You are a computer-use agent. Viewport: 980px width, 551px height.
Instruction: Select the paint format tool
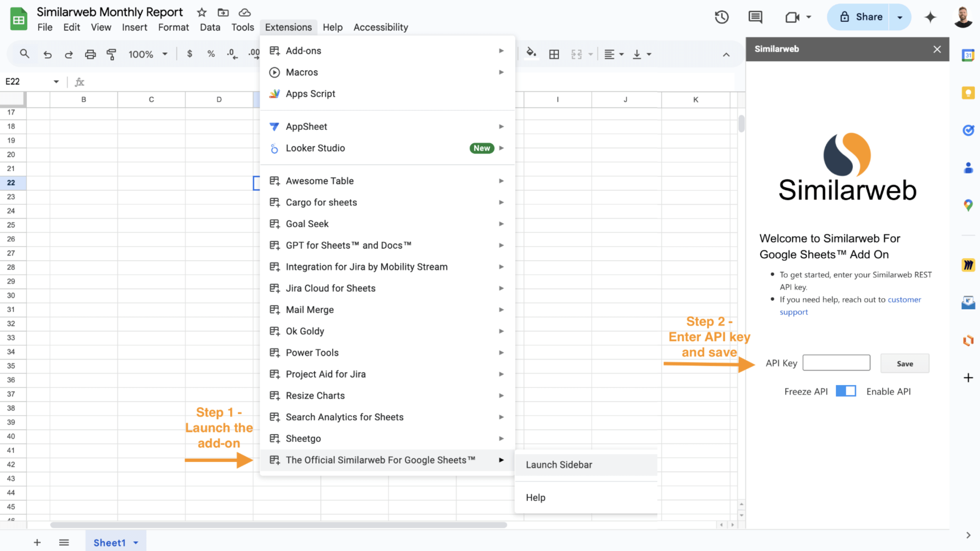coord(111,54)
